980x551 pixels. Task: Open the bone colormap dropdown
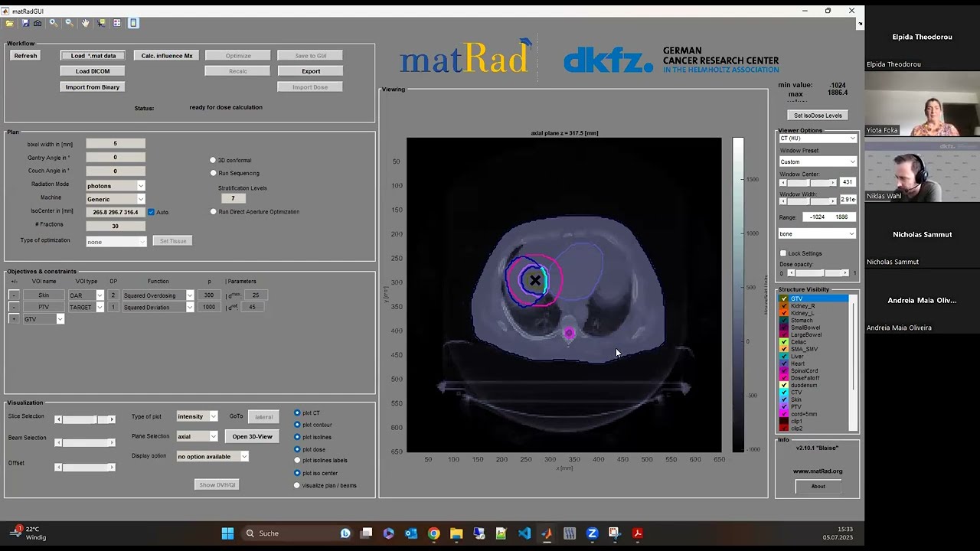point(817,234)
